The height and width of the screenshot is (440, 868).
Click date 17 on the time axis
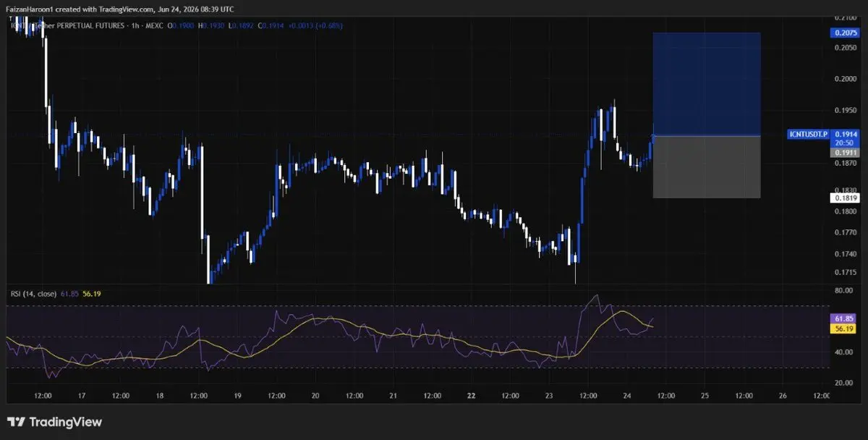[82, 396]
